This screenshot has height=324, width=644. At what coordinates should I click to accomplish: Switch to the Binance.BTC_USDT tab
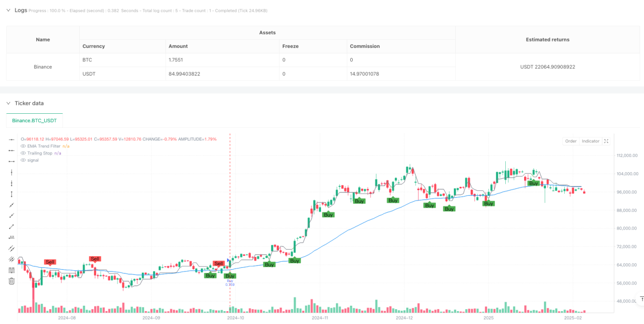(34, 120)
